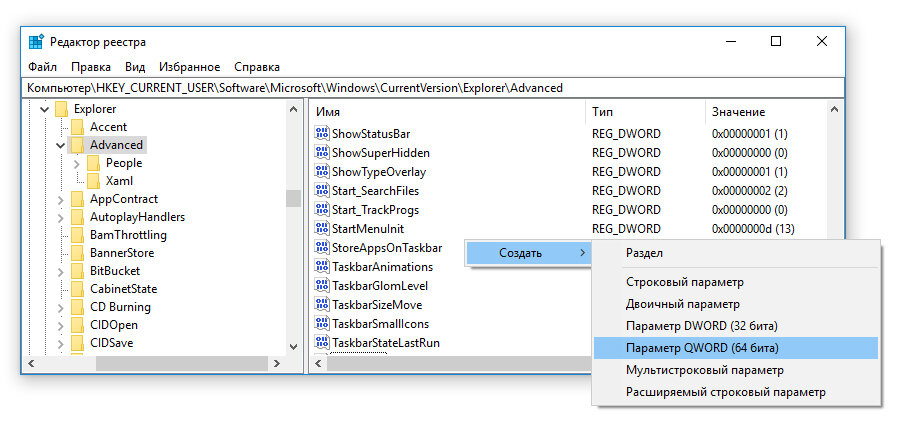Open the Файл menu
Viewport: 906px width, 436px height.
coord(42,67)
